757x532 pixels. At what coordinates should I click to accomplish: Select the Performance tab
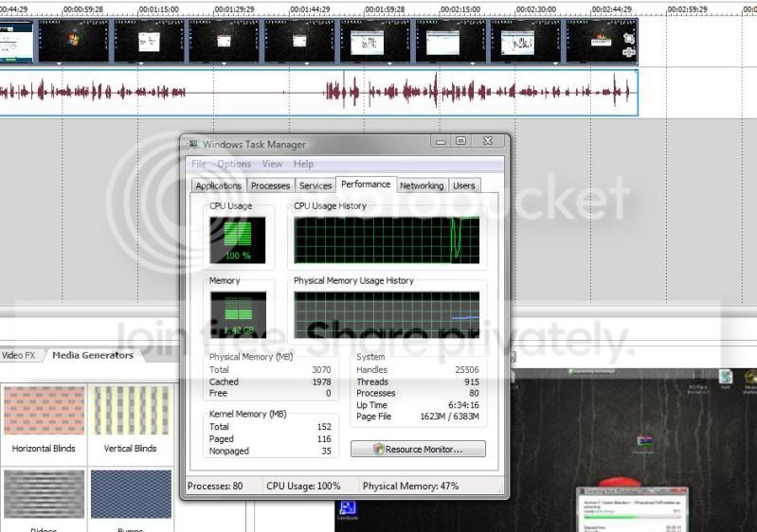point(366,185)
